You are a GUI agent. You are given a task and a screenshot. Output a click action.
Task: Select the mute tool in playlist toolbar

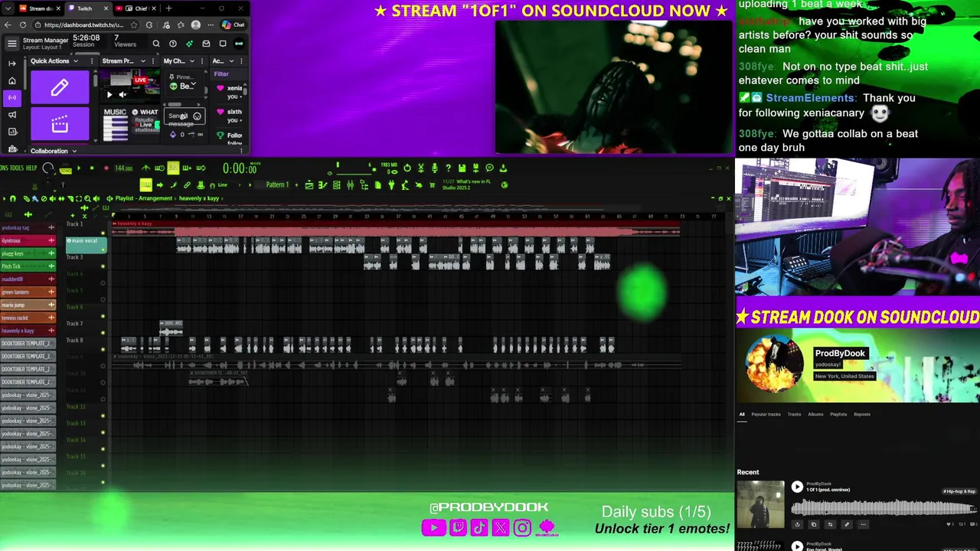pos(53,198)
